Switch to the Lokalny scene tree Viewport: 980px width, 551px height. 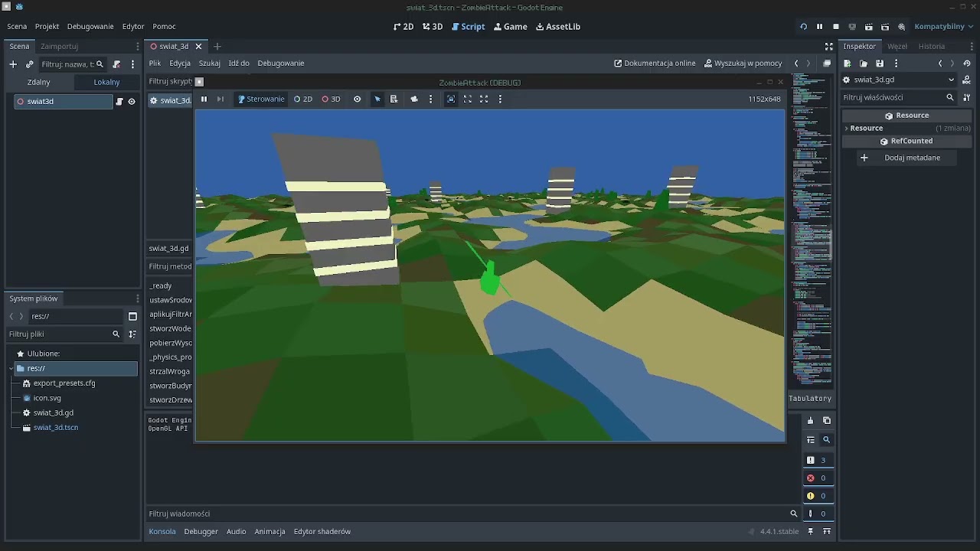(106, 82)
